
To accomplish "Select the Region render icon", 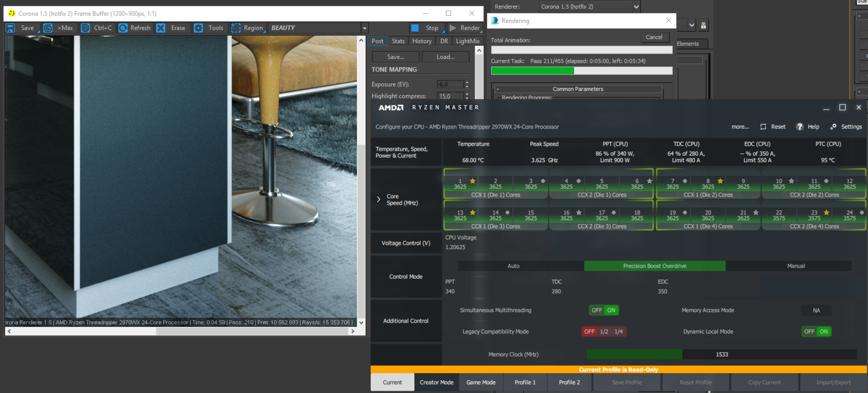I will tap(236, 28).
